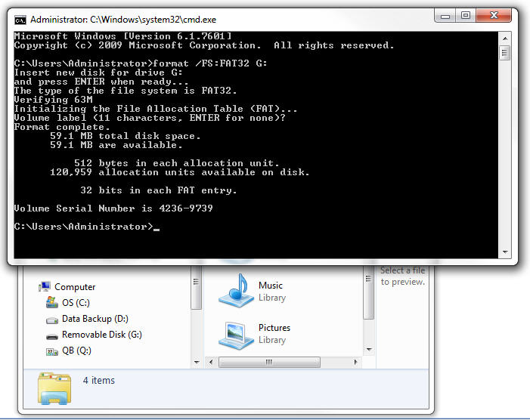This screenshot has width=530, height=420.
Task: Click the OS (C:) Windows drive icon
Action: point(51,302)
